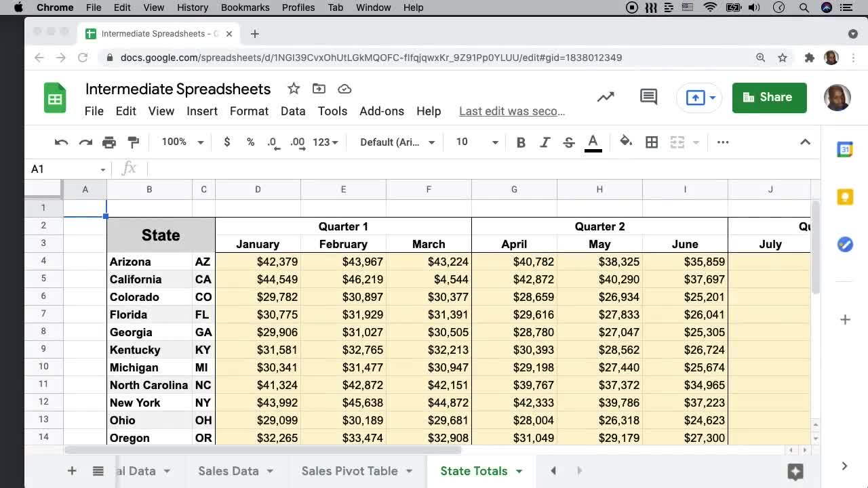Viewport: 868px width, 488px height.
Task: Click the text color A swatch
Action: click(x=593, y=142)
